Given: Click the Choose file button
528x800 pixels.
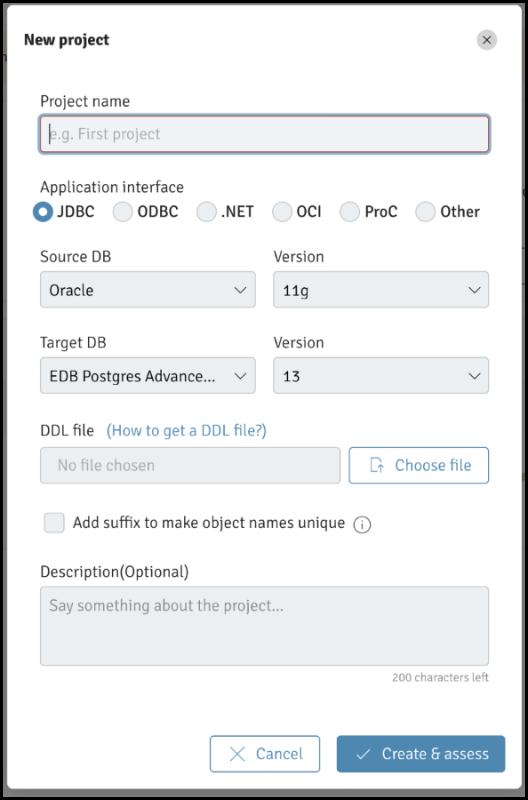Looking at the screenshot, I should [419, 465].
